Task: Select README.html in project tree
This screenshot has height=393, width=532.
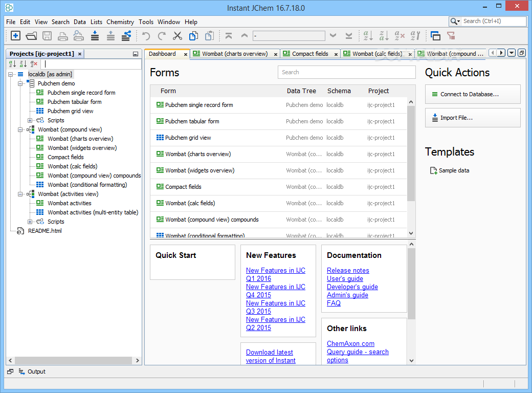Action: pyautogui.click(x=45, y=231)
